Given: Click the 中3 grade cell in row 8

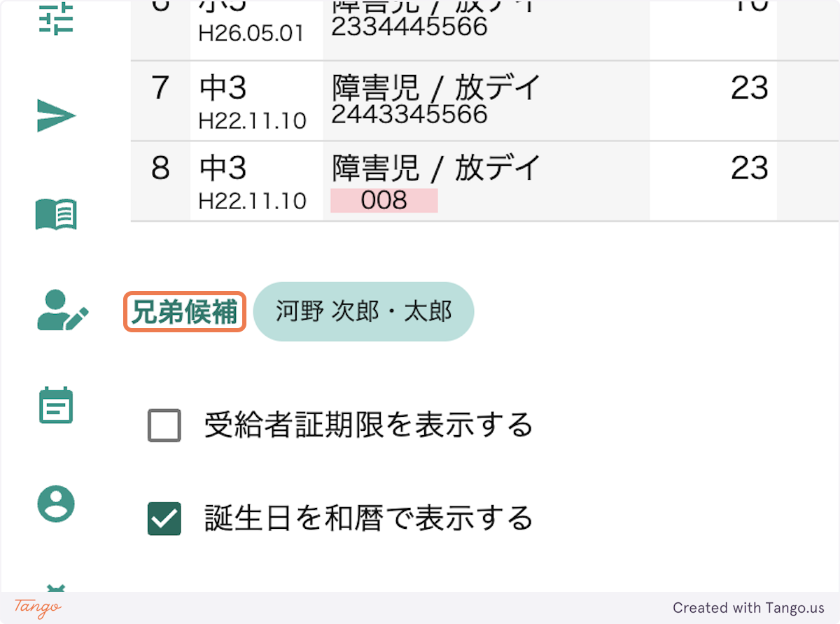Looking at the screenshot, I should pos(223,169).
